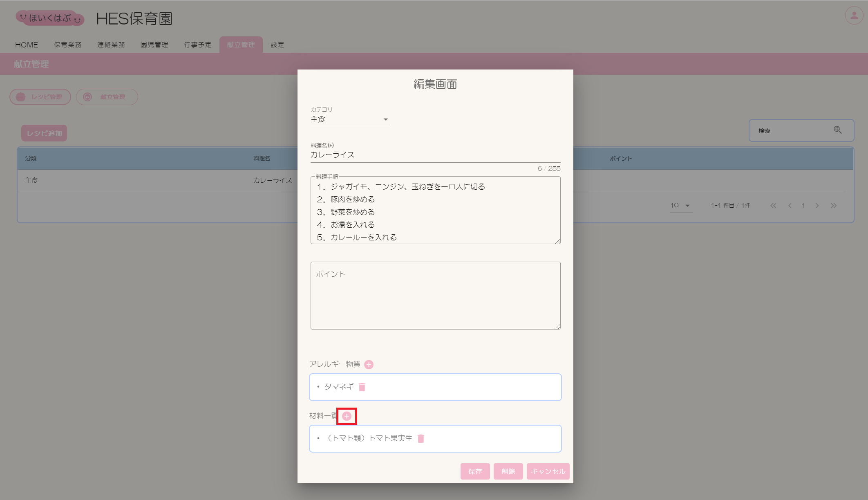Click the 主食 cell in the table row

click(x=31, y=180)
